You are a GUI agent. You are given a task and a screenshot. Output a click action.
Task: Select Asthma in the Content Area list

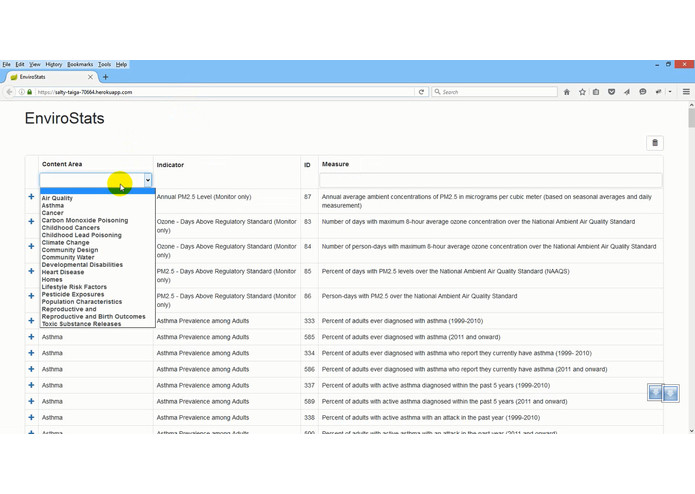click(98, 206)
